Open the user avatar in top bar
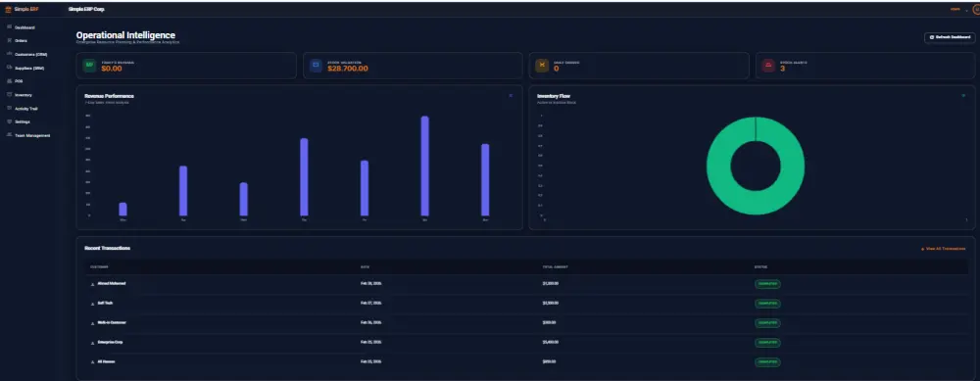The width and height of the screenshot is (980, 381). point(977,10)
